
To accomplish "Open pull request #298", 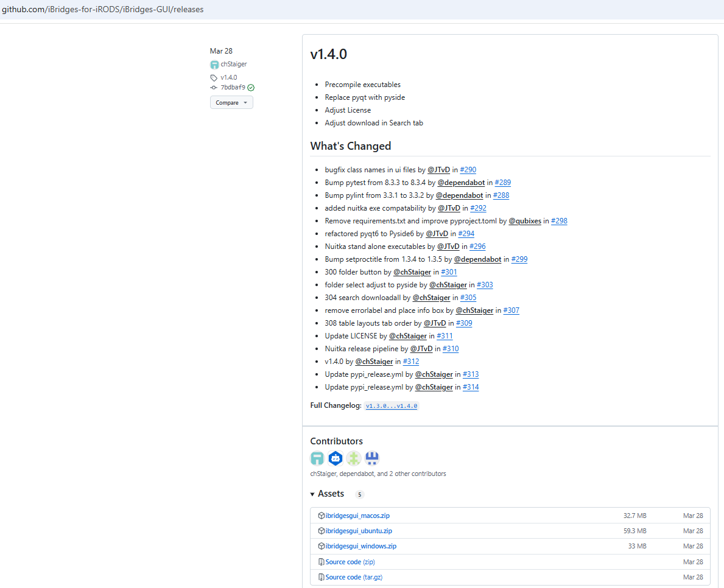I will (559, 221).
